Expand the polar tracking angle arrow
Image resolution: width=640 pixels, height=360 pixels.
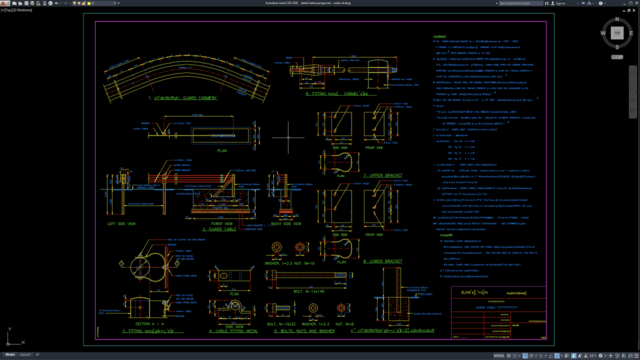point(536,356)
